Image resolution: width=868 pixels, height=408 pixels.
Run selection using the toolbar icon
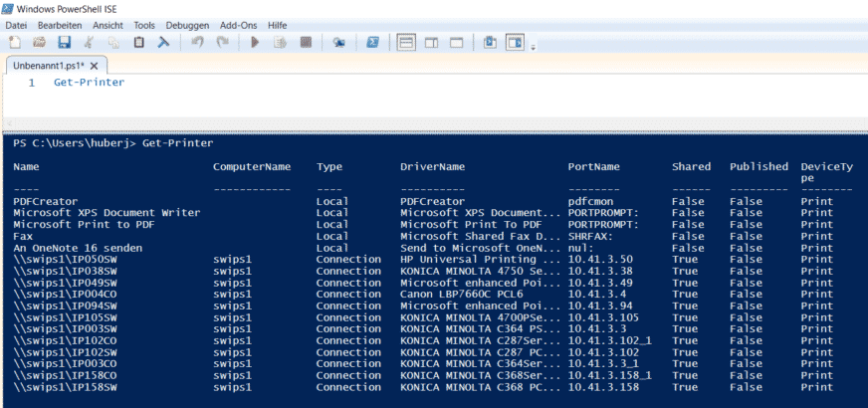pos(280,43)
